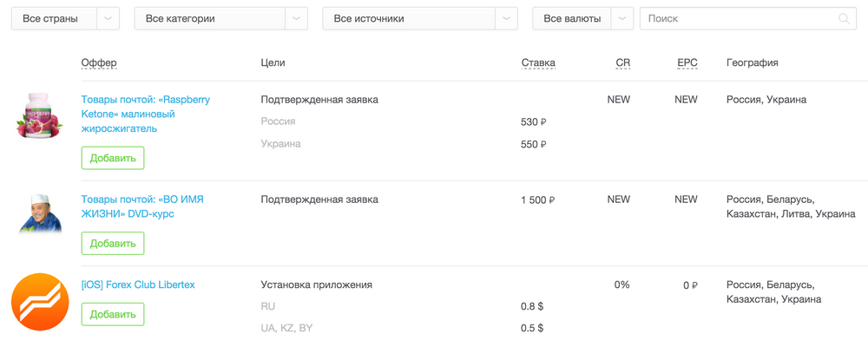
Task: Click "Добавить" under Forex Club Libertex
Action: 113,314
